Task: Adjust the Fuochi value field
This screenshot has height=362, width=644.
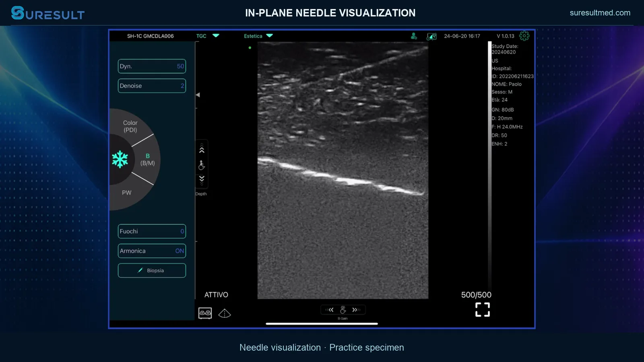Action: click(152, 231)
